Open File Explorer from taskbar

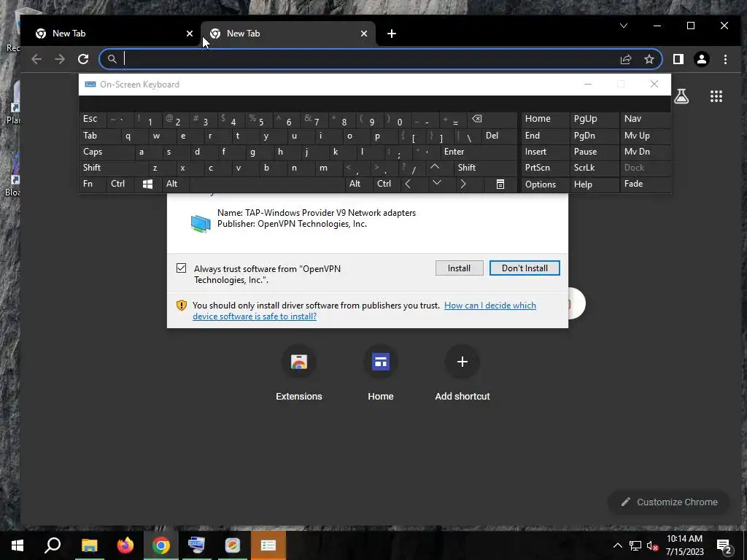point(89,545)
